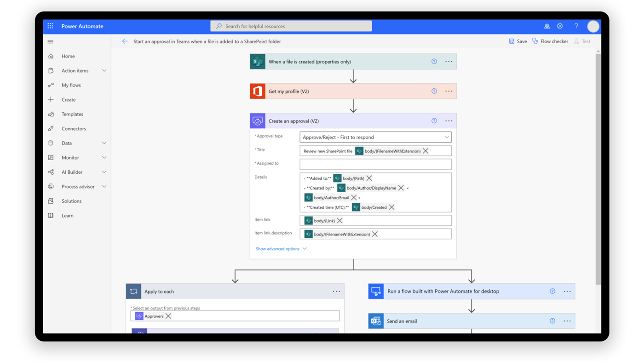Viewport: 644px width, 362px height.
Task: Open more options for Get my profile (V2)
Action: point(449,91)
